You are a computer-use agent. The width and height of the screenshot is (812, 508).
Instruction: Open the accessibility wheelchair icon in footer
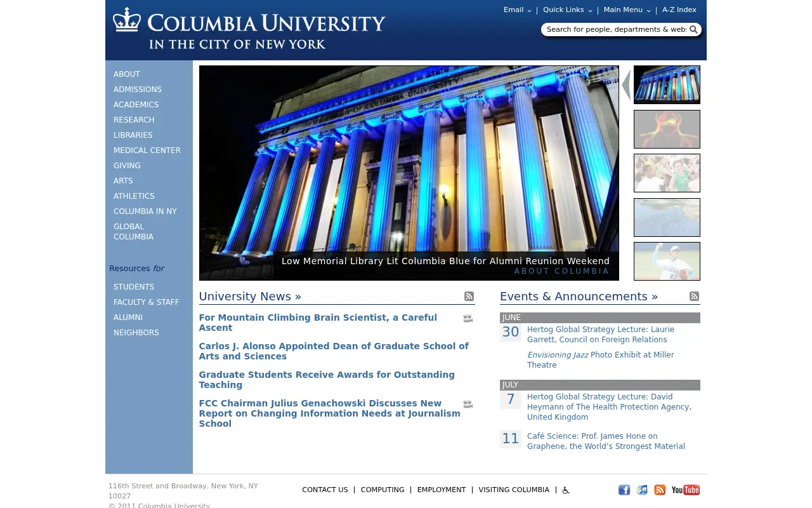(566, 490)
